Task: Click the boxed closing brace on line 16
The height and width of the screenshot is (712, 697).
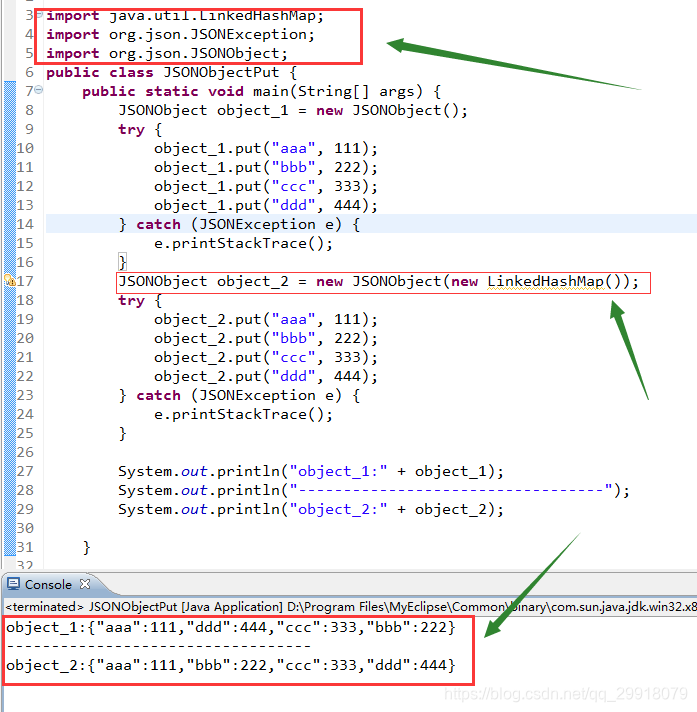Action: click(x=122, y=262)
